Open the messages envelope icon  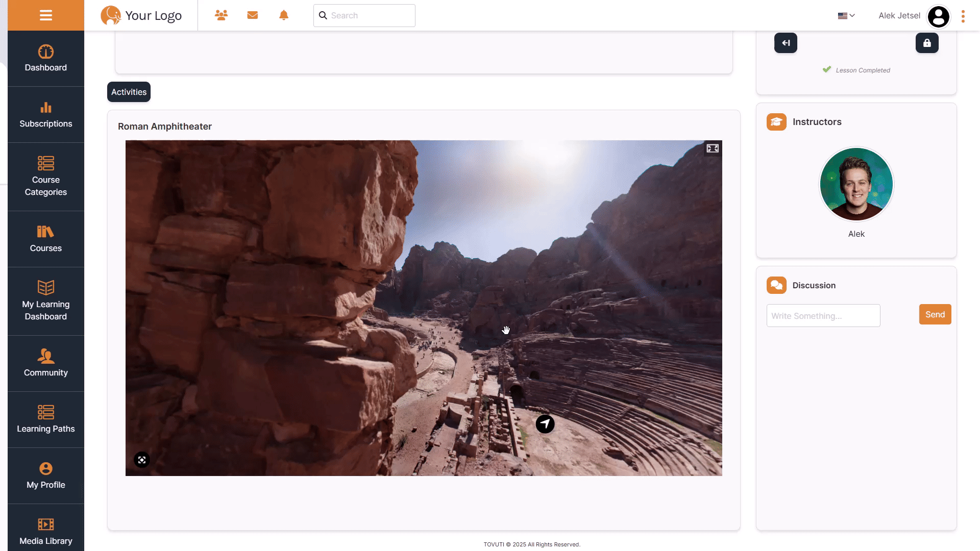click(253, 15)
